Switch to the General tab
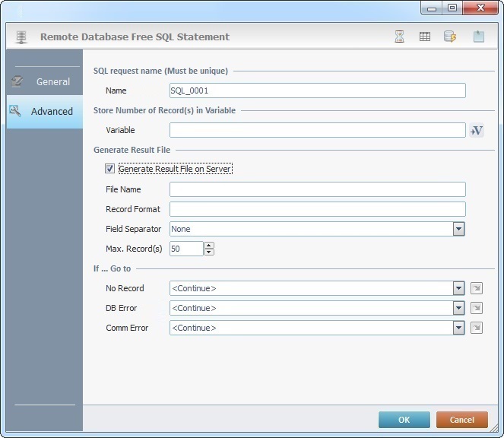 click(x=44, y=81)
